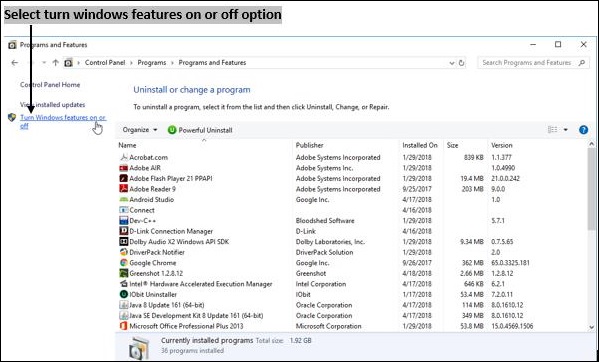Screen dimensions: 599x362
Task: Click Powerful Uninstall green icon button
Action: 200,130
